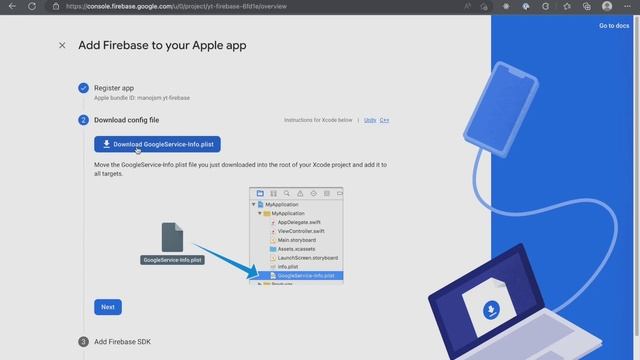Click the step 3 number circle
Viewport: 640px width, 360px height.
point(83,342)
